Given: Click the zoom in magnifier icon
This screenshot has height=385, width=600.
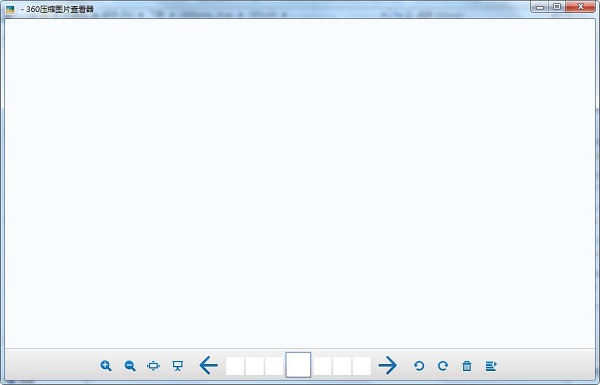Looking at the screenshot, I should click(x=106, y=366).
